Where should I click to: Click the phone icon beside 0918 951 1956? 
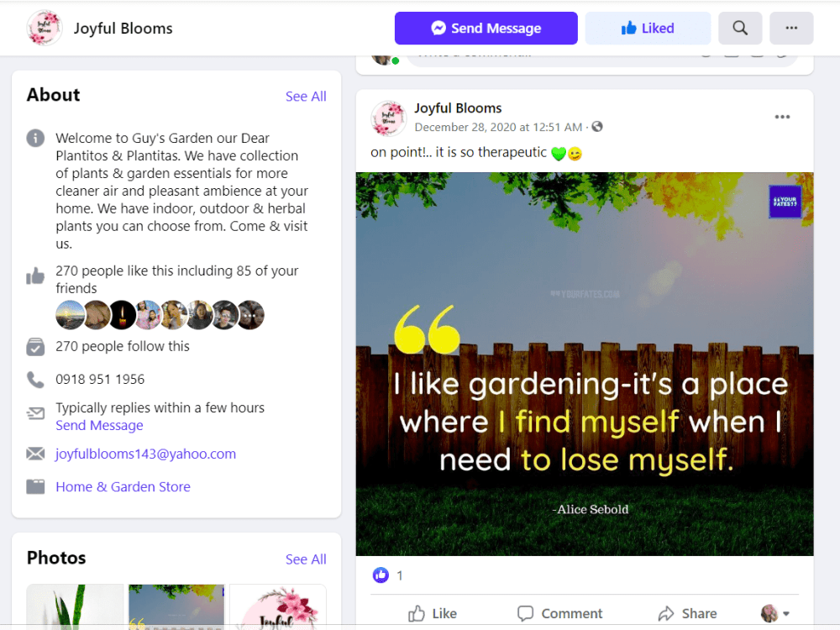click(35, 380)
